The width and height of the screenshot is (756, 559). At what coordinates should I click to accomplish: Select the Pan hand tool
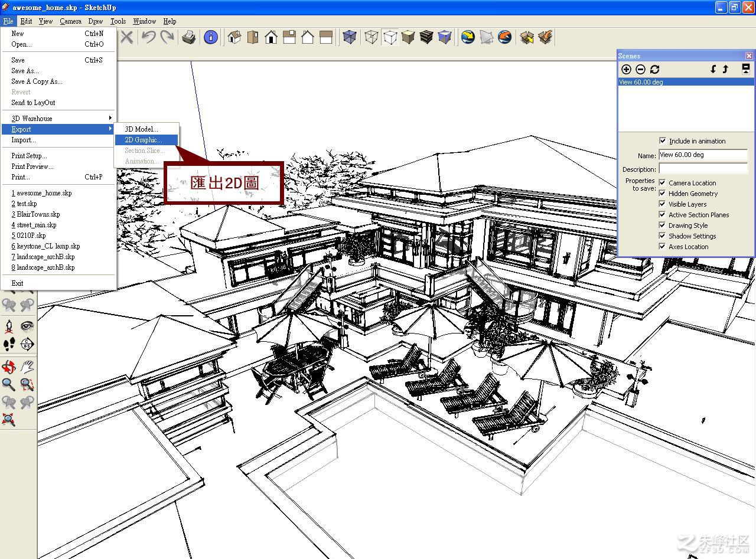point(27,367)
